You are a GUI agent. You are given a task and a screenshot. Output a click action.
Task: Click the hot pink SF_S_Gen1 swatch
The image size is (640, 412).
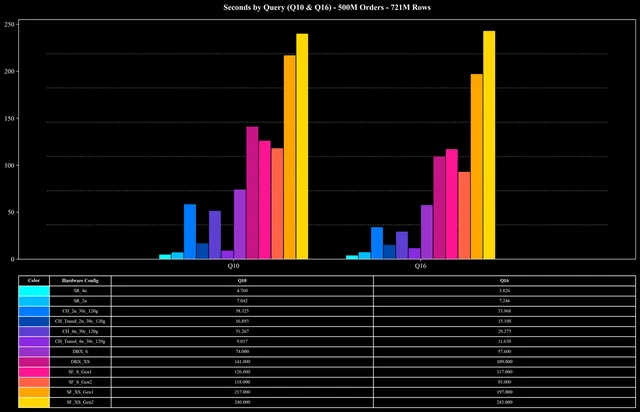34,372
